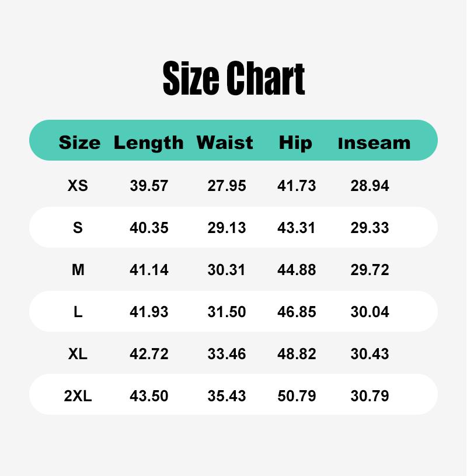Screen dimensions: 467x476
Task: Click the Waist column header
Action: click(x=225, y=143)
